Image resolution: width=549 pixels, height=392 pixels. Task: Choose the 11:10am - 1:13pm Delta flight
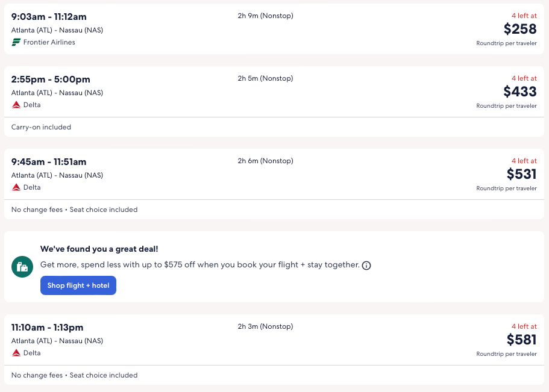point(48,328)
